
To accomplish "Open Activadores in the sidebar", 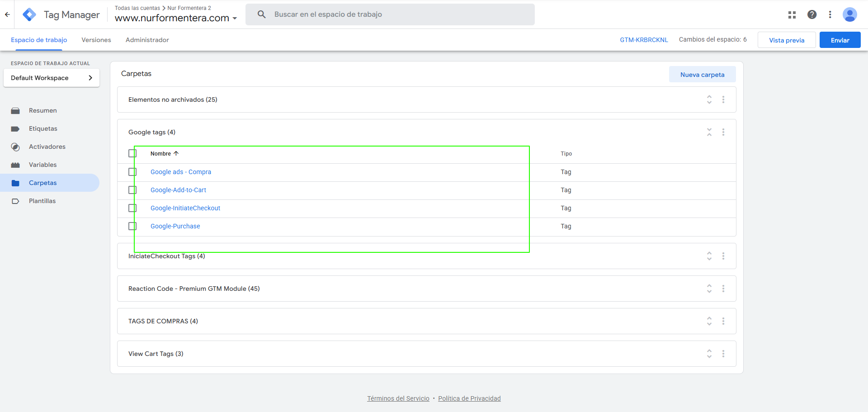I will pos(51,147).
